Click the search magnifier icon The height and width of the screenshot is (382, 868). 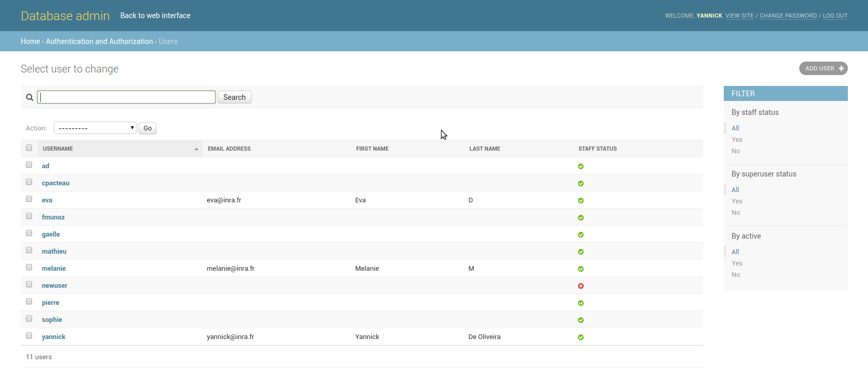[29, 97]
